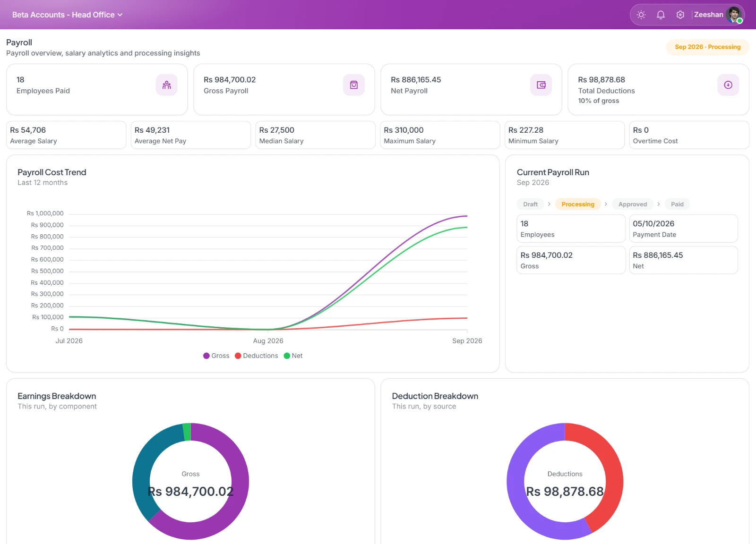Click the Sep 2026 · Processing badge
Screen dimensions: 756x544
[x=707, y=47]
